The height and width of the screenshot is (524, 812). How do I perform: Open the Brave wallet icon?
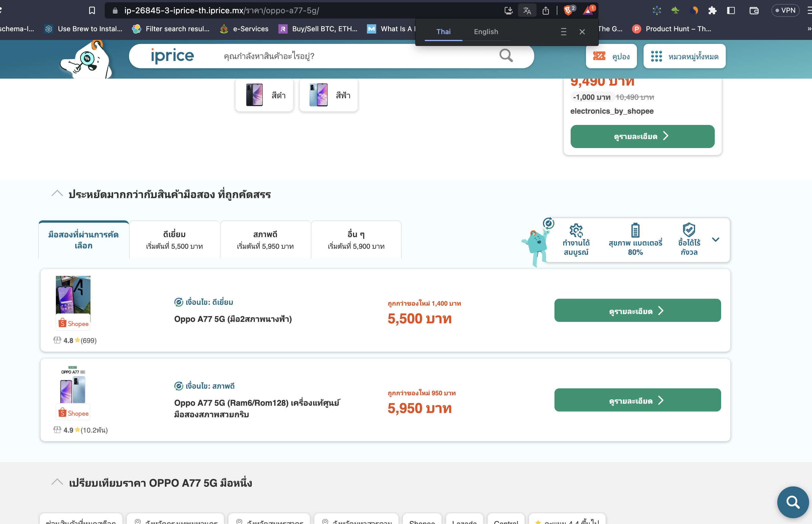[x=754, y=10]
